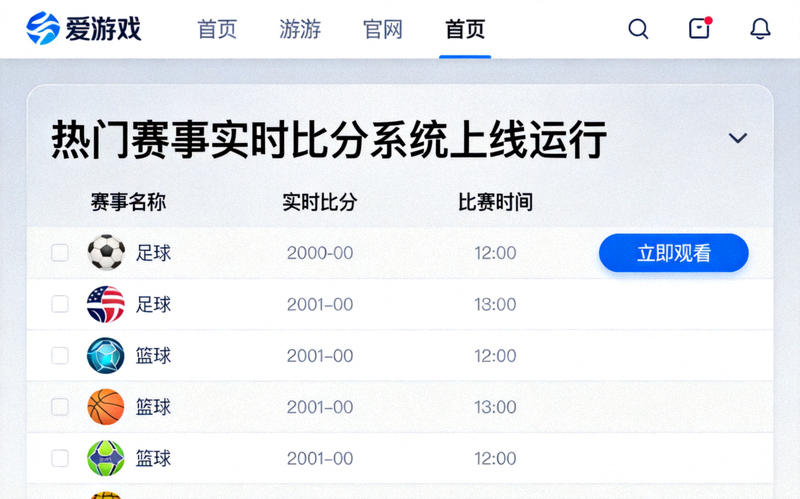Open the first 首页 tab
Screen dimensions: 800x499
coord(217,29)
